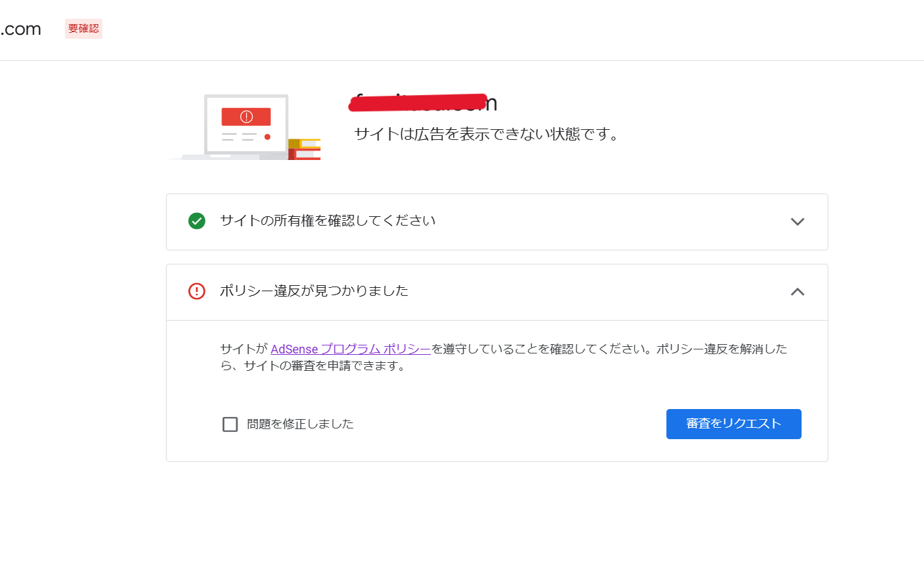Expand the サイトの所有権を確認してください section chevron

(797, 222)
